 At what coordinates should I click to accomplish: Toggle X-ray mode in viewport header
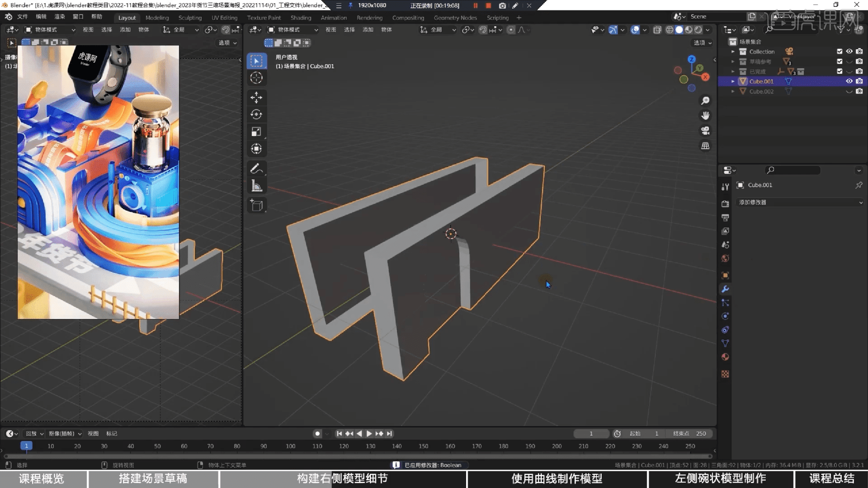click(657, 30)
